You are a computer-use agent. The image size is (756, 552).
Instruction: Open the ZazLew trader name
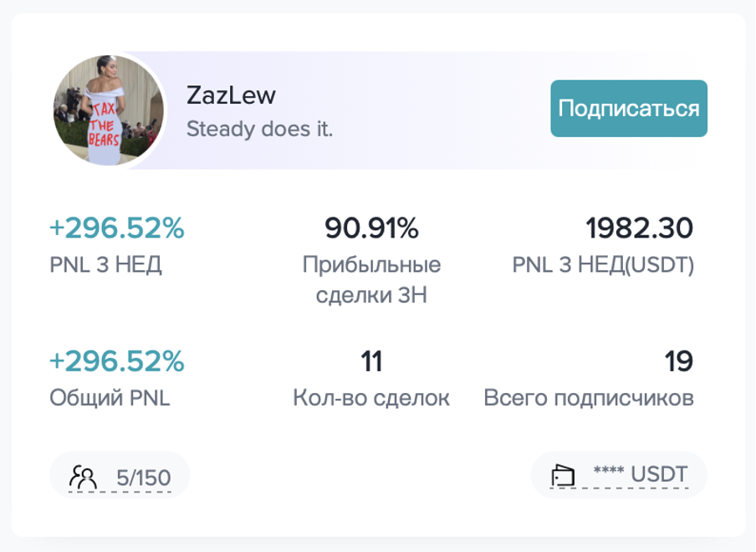pyautogui.click(x=231, y=95)
